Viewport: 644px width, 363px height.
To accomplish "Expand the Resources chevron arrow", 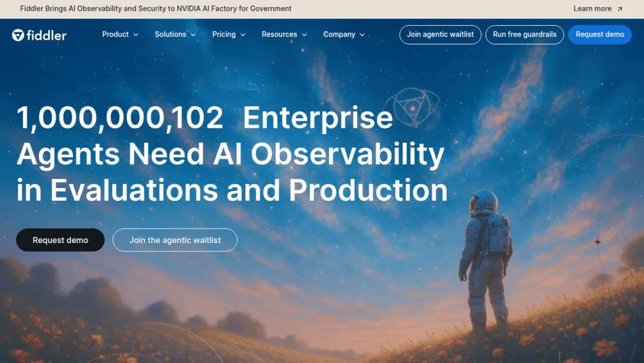I will click(304, 35).
